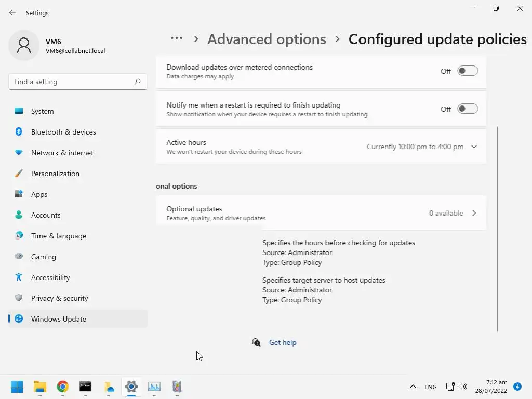Enable Download updates over metered connections
The width and height of the screenshot is (532, 399).
click(467, 71)
